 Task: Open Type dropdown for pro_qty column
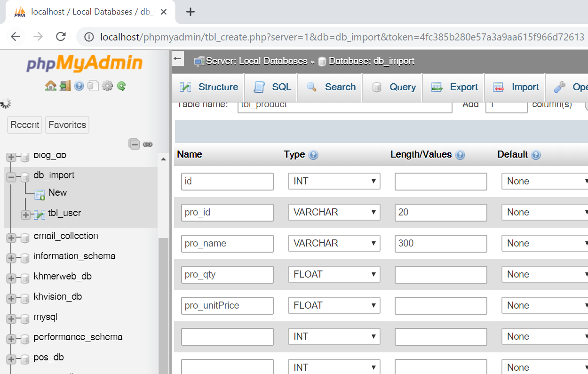tap(334, 274)
